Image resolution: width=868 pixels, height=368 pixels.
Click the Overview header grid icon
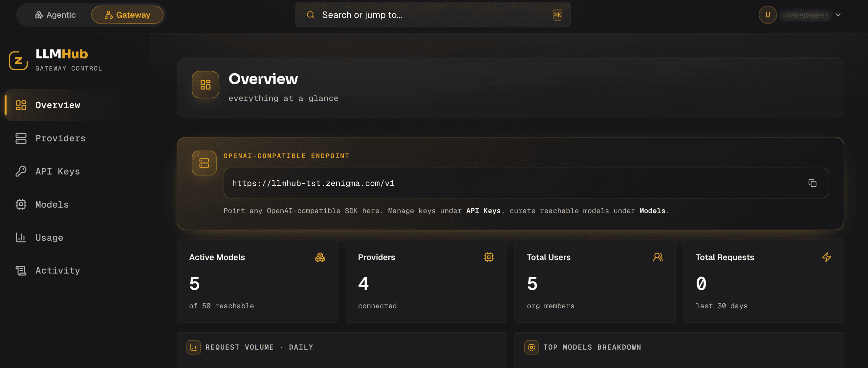[205, 85]
